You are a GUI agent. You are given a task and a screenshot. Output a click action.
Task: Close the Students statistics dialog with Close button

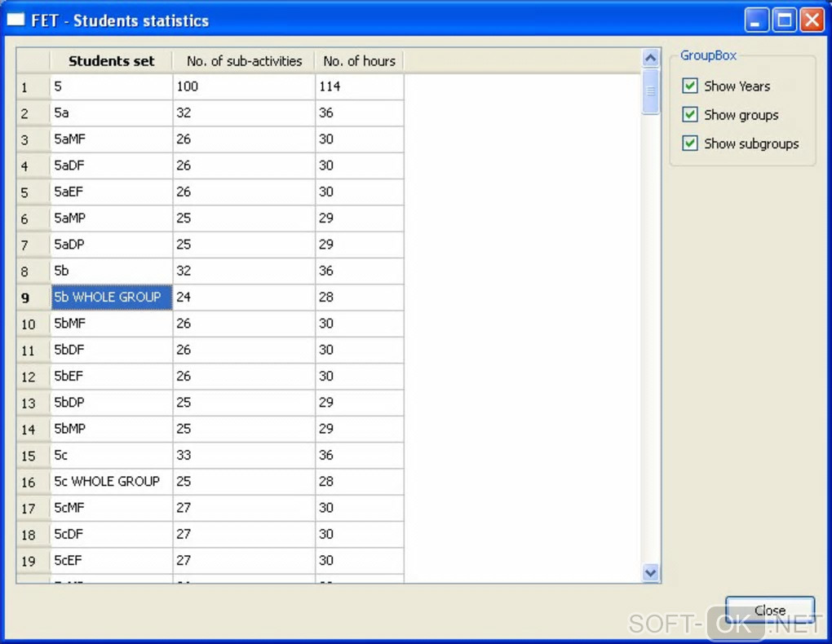[770, 610]
